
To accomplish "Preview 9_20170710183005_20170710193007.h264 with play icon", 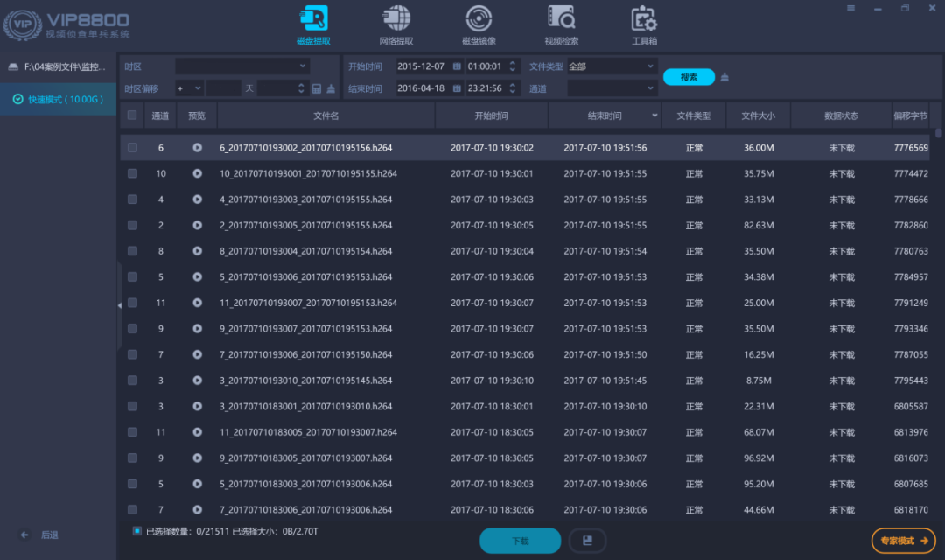I will coord(197,458).
